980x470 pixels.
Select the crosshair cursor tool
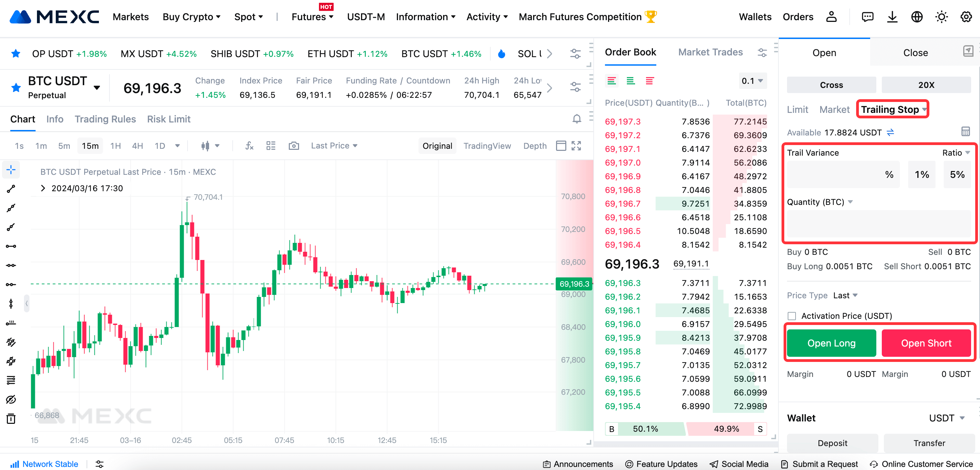pos(11,170)
